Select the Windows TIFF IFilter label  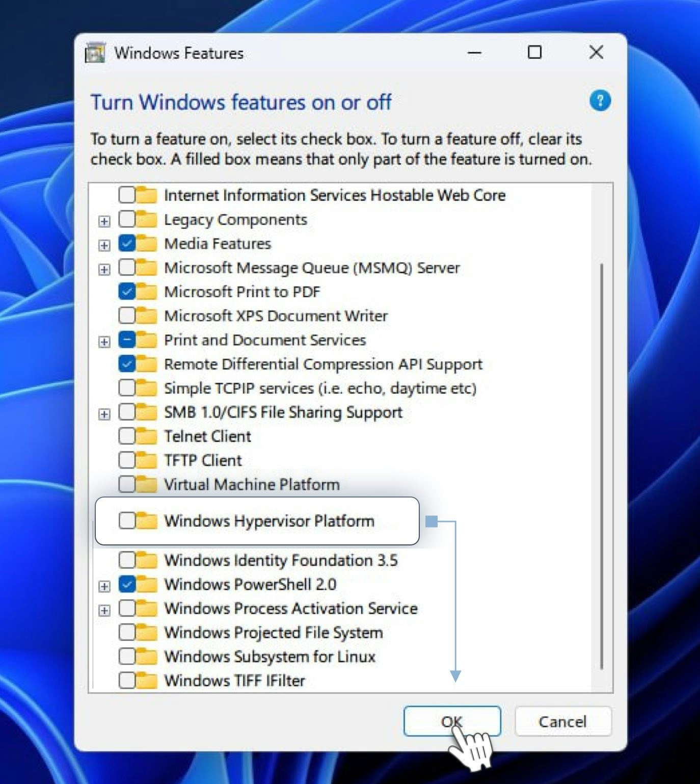[x=234, y=681]
